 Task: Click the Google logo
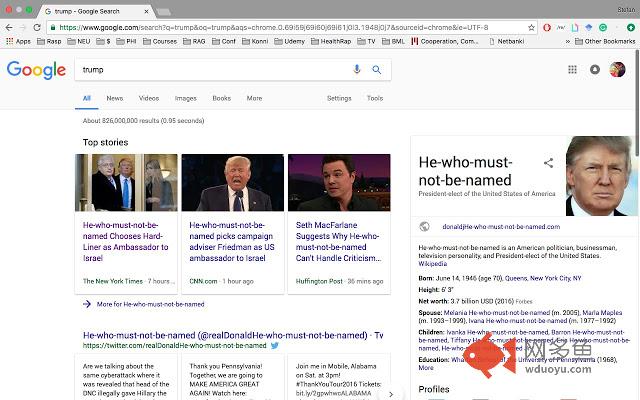point(36,70)
